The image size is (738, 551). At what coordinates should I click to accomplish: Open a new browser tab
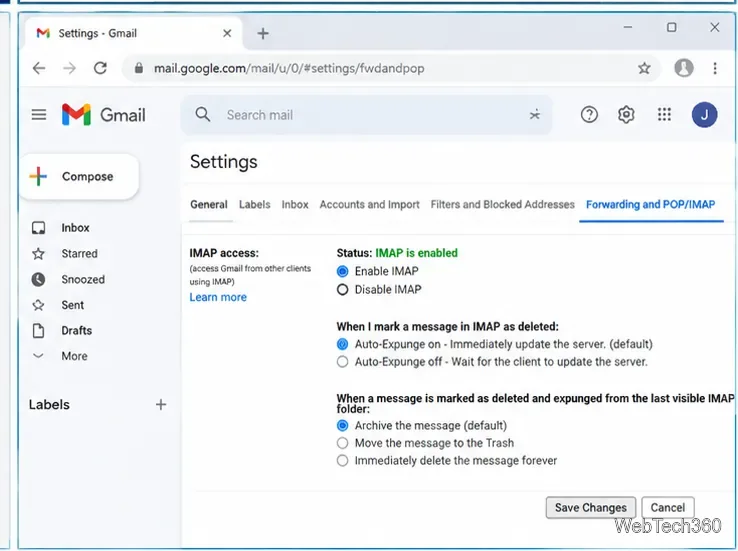(x=263, y=33)
